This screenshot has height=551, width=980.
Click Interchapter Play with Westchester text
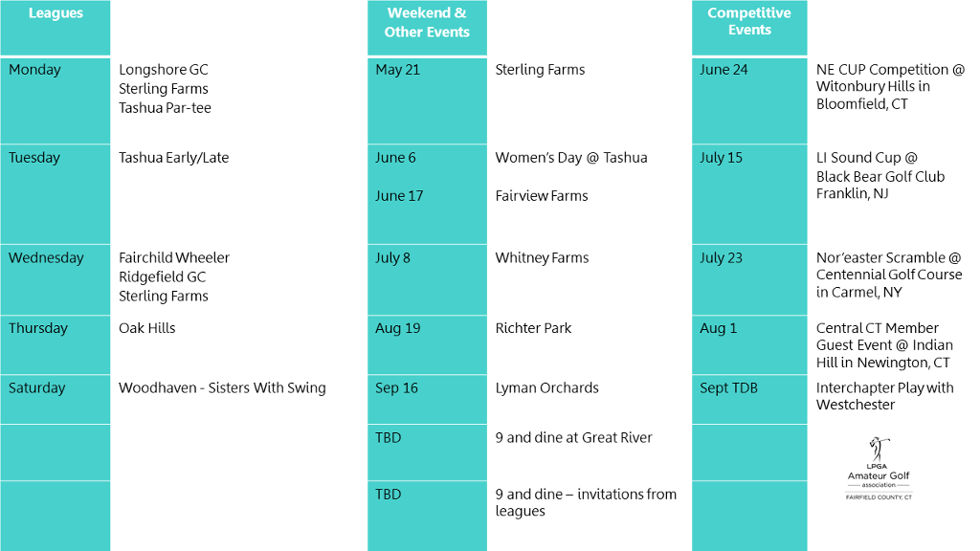pos(884,396)
